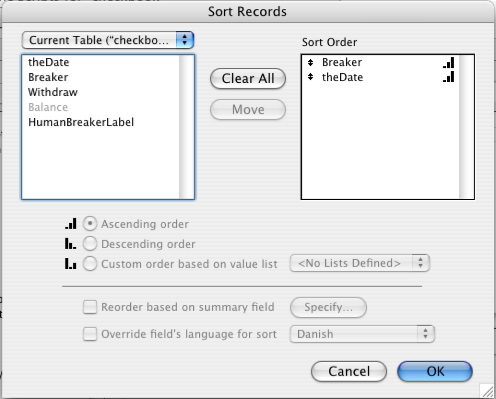Click the window resize grip at corner
The image size is (496, 399).
pyautogui.click(x=487, y=390)
